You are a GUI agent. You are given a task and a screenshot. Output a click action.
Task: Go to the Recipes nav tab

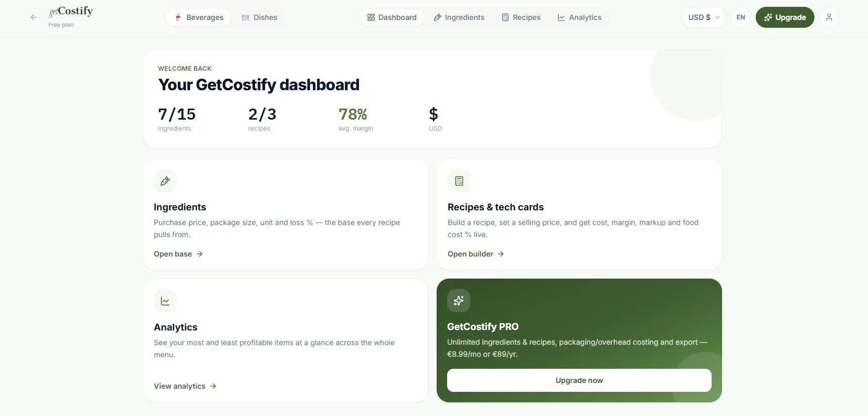(x=521, y=17)
